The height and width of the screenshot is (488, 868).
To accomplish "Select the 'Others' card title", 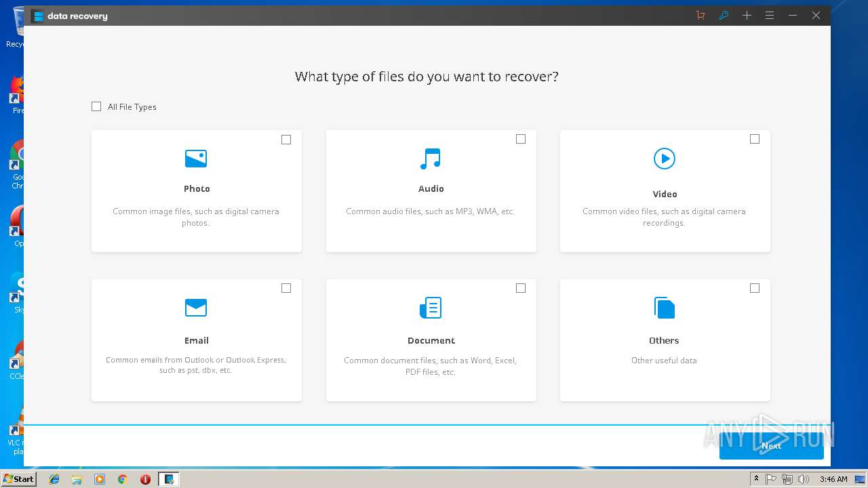I will (664, 340).
